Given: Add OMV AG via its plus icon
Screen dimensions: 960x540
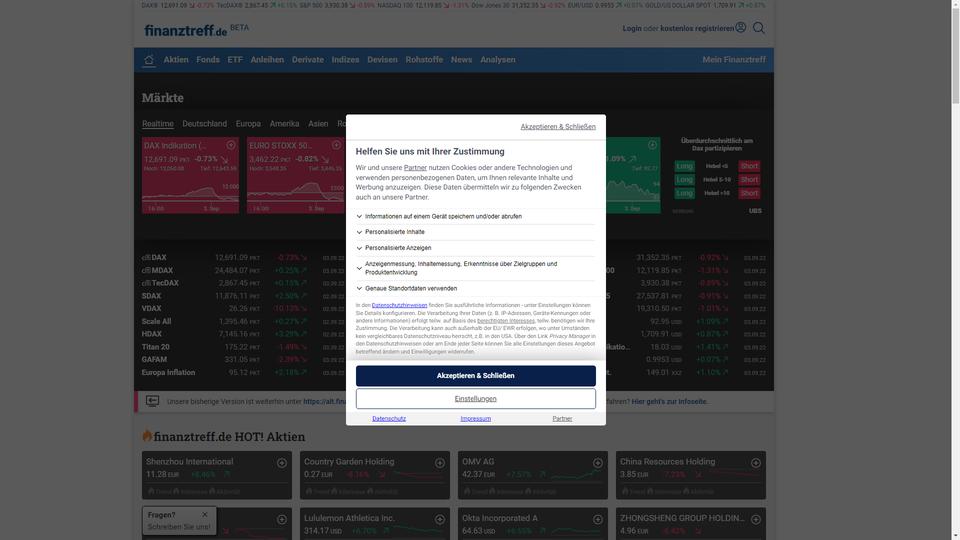Looking at the screenshot, I should (x=598, y=463).
